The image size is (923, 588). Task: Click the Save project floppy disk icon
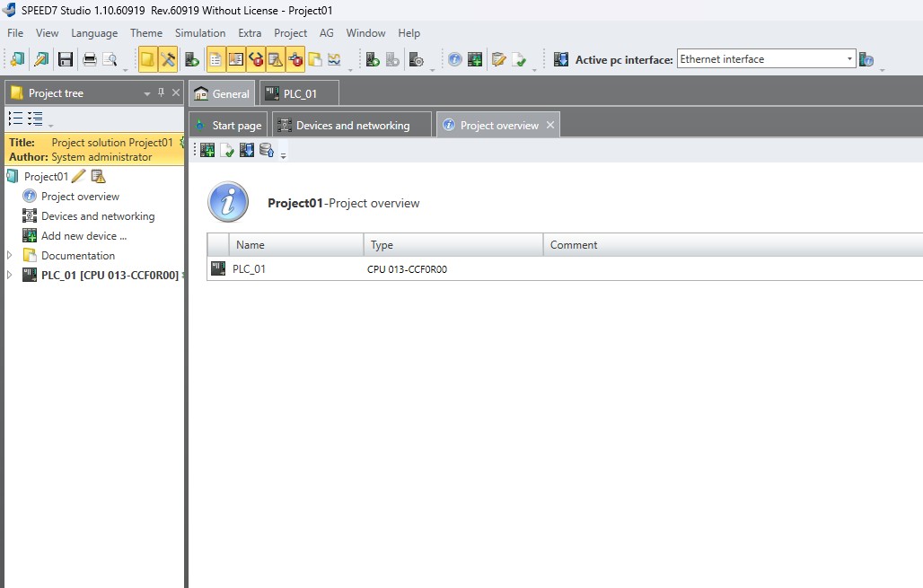point(66,59)
